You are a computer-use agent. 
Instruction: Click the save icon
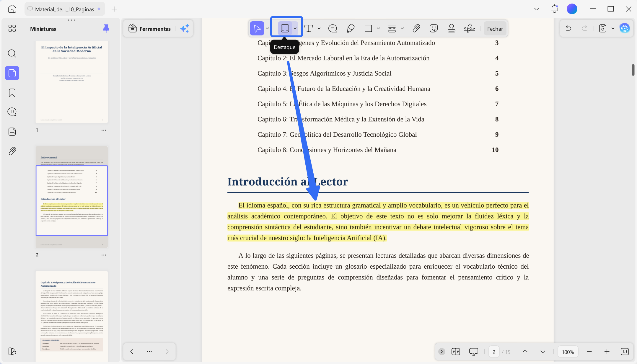point(603,28)
